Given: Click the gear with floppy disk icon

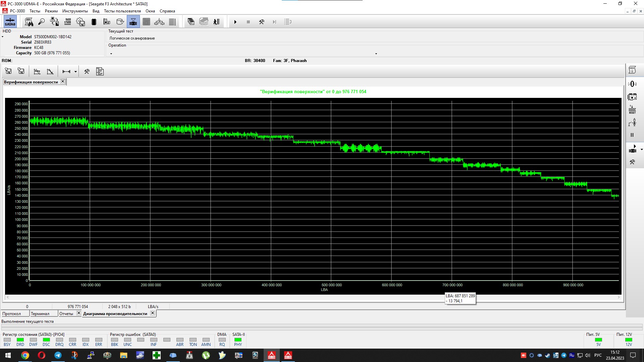Looking at the screenshot, I should [80, 22].
